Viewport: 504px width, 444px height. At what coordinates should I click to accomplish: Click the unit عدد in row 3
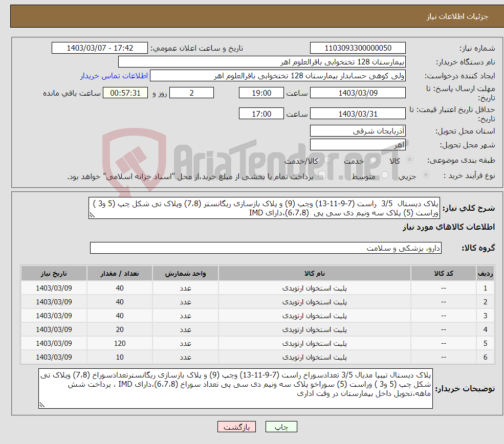185,316
